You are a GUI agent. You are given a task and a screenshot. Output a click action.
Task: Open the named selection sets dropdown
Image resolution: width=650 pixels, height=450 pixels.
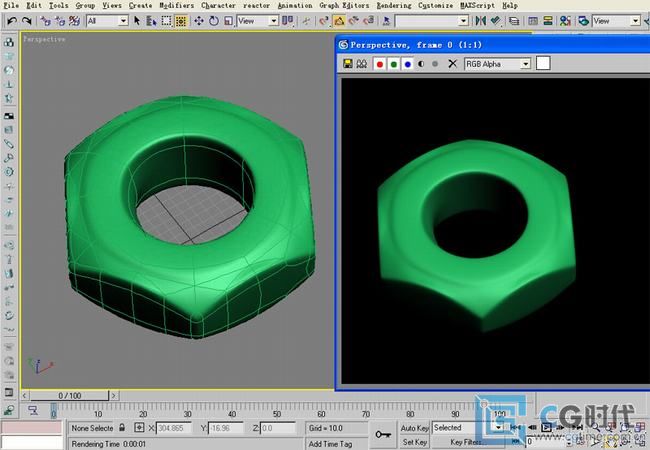click(432, 21)
